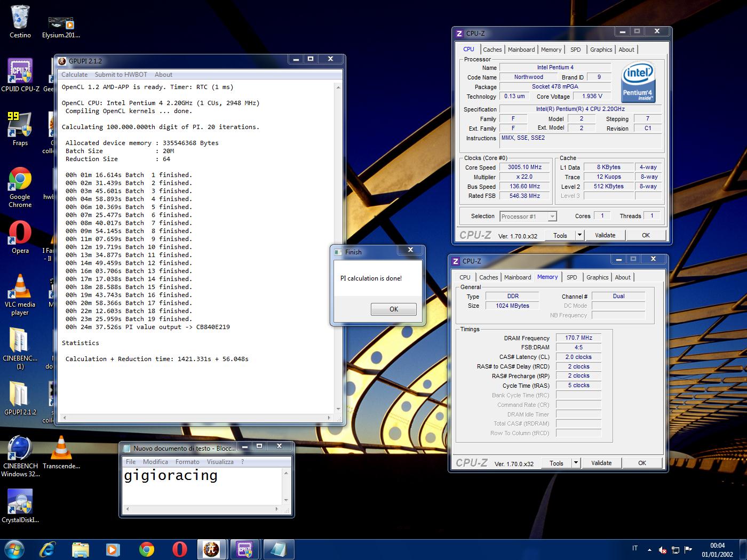
Task: Switch to CPU-Z taskbar button
Action: click(245, 549)
